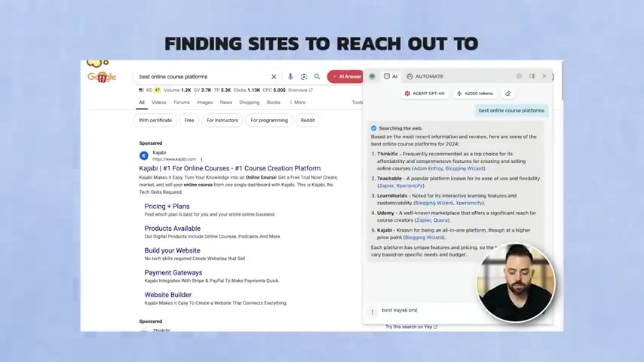Select the All results tab
The height and width of the screenshot is (362, 644).
point(142,103)
